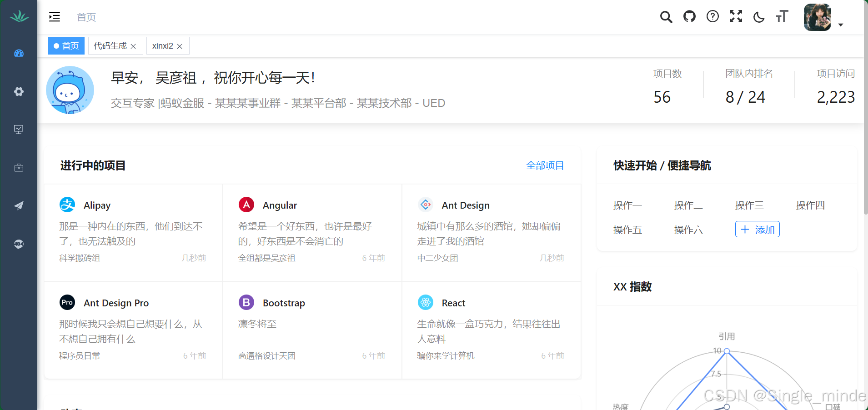Viewport: 868px width, 410px height.
Task: Click the 操作六 shortcut
Action: pyautogui.click(x=688, y=230)
